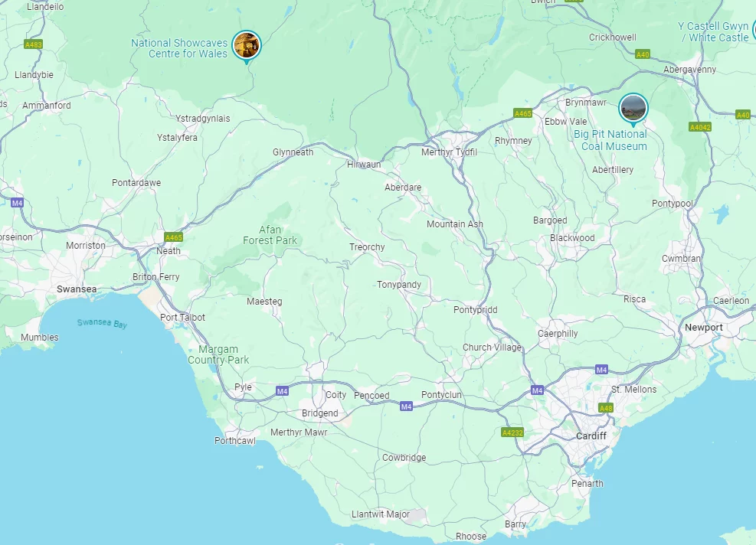Select the Newport city label
The image size is (756, 545).
pos(703,327)
